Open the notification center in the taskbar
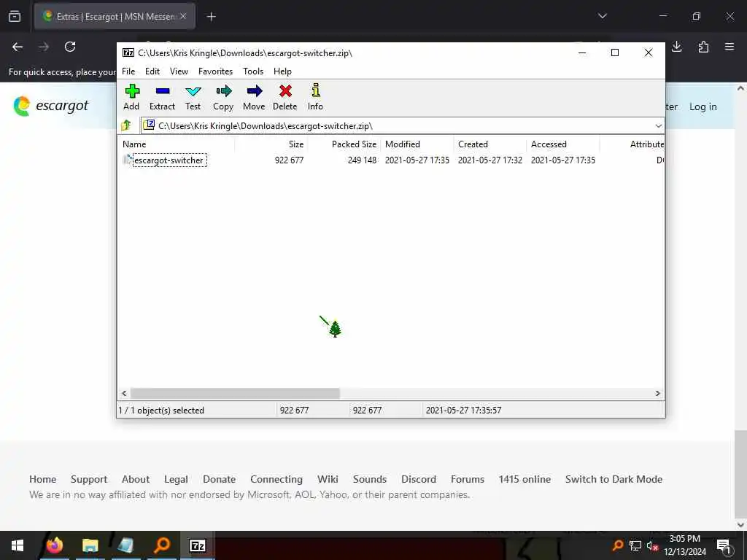This screenshot has width=747, height=560. tap(724, 545)
